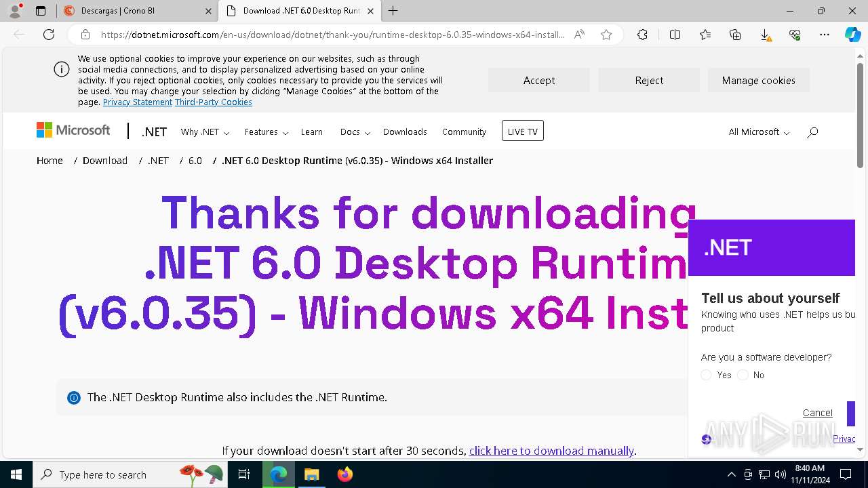
Task: Open the Edge profile icon
Action: [x=15, y=11]
